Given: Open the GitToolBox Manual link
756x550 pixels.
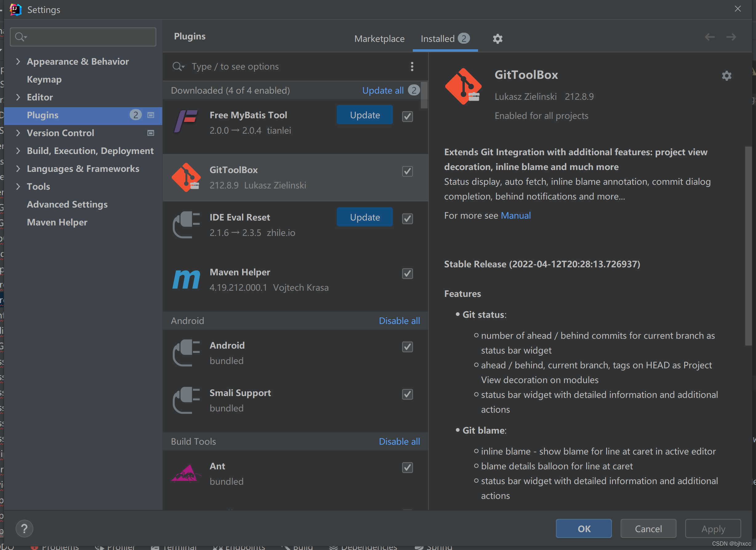Looking at the screenshot, I should [x=515, y=216].
